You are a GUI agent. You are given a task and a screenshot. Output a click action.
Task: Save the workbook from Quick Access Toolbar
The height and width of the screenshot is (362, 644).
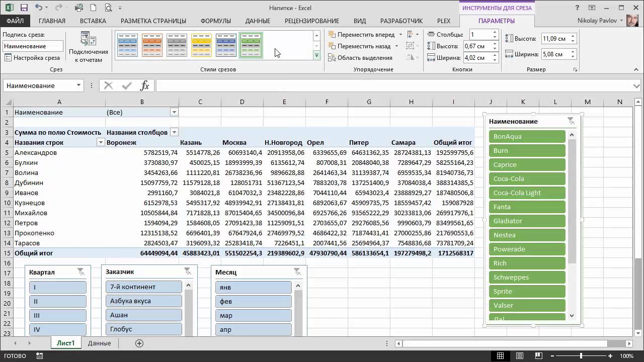click(24, 8)
